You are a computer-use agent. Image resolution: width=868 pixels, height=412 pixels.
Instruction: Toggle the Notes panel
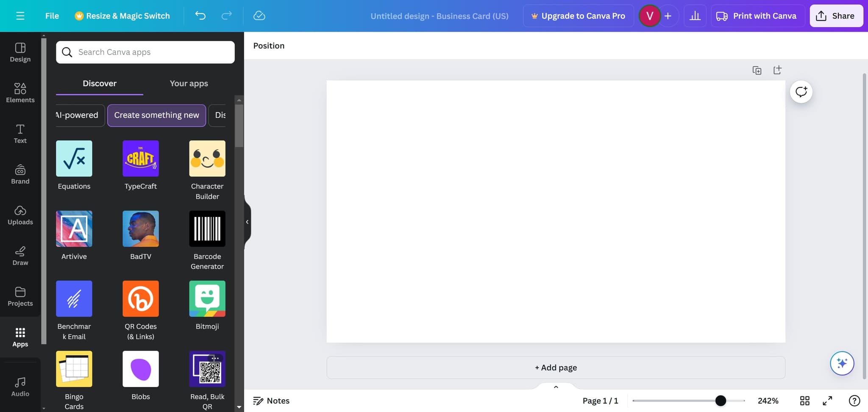(271, 401)
